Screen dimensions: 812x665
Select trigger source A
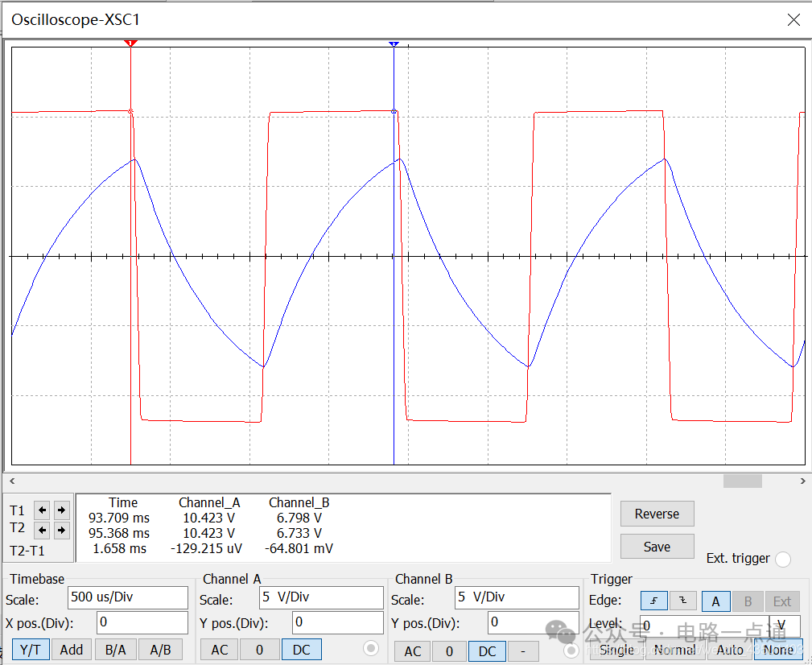[715, 601]
